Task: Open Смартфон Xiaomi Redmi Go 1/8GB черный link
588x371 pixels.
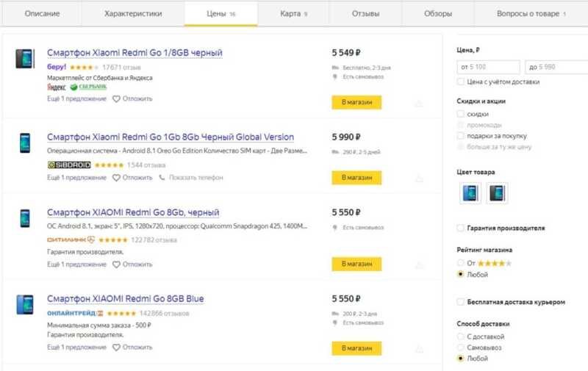Action: coord(135,53)
